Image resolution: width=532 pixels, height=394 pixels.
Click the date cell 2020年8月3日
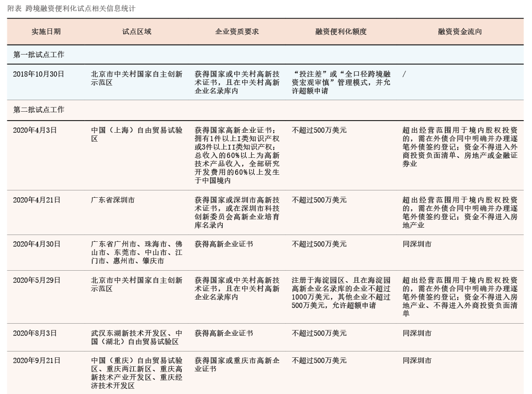click(35, 333)
